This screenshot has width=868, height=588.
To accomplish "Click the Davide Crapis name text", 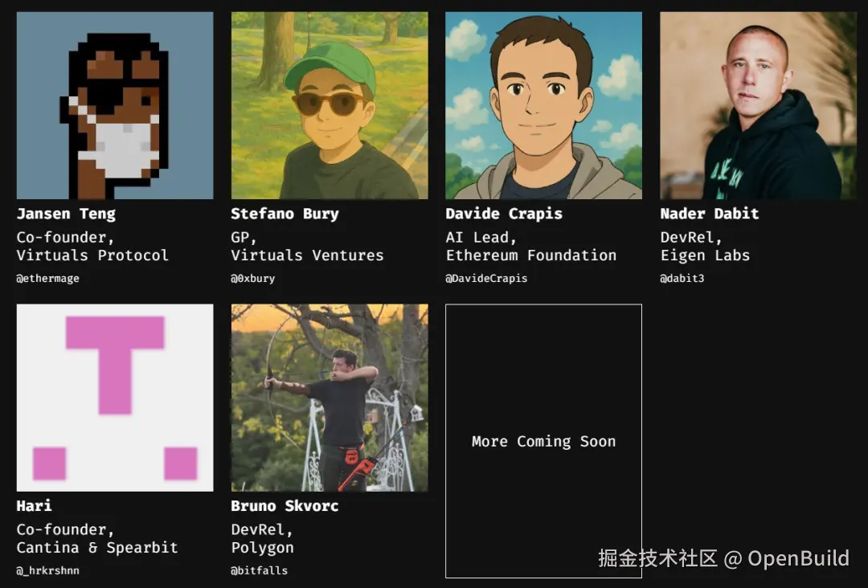I will [x=504, y=214].
